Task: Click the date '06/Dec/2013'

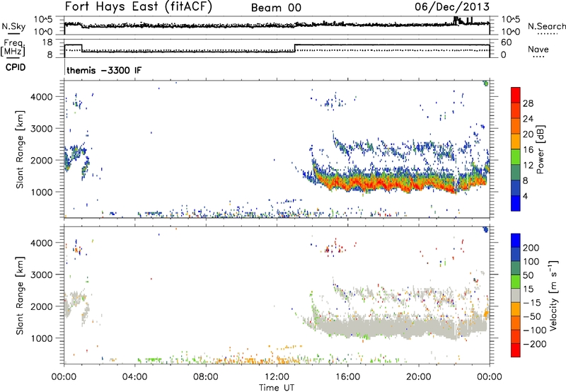Action: pos(452,6)
